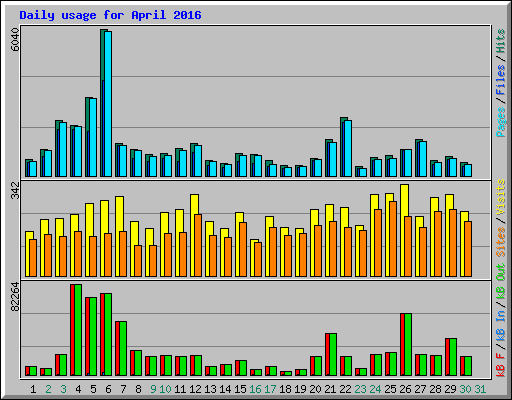Click day 18 on the x-axis
512x400 pixels.
click(285, 389)
